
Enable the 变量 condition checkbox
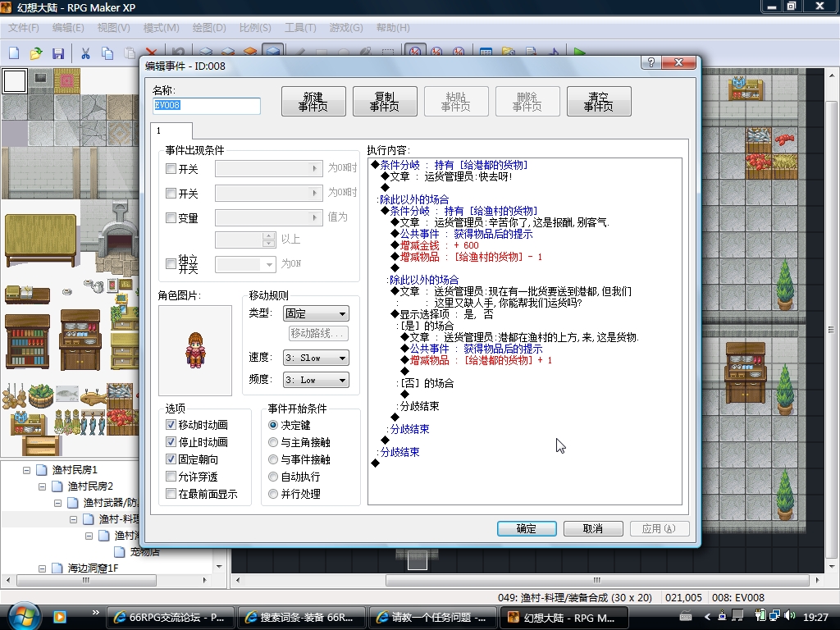(x=171, y=217)
